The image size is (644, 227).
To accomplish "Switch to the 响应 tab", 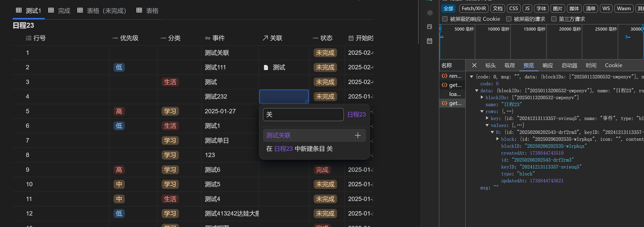I will coord(548,65).
